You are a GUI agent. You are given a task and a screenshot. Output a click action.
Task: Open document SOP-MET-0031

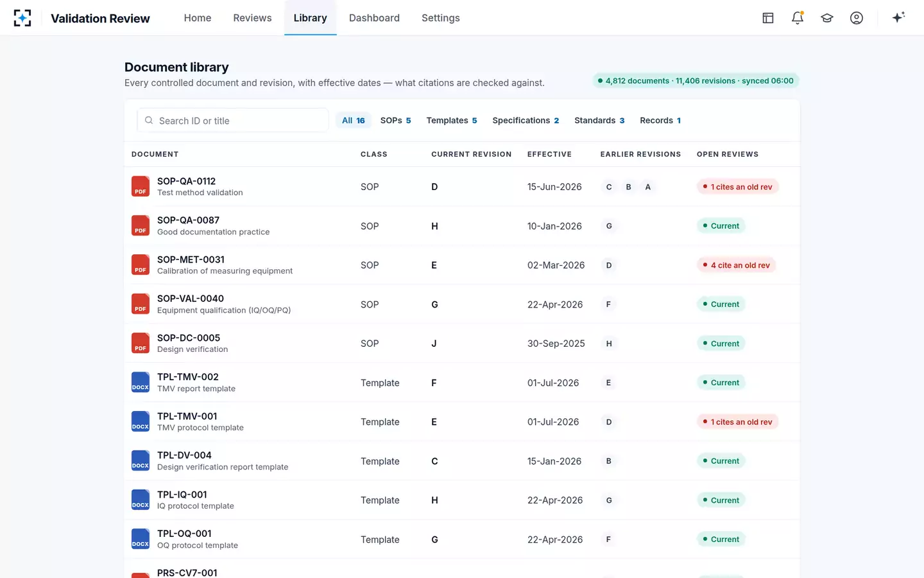click(191, 259)
